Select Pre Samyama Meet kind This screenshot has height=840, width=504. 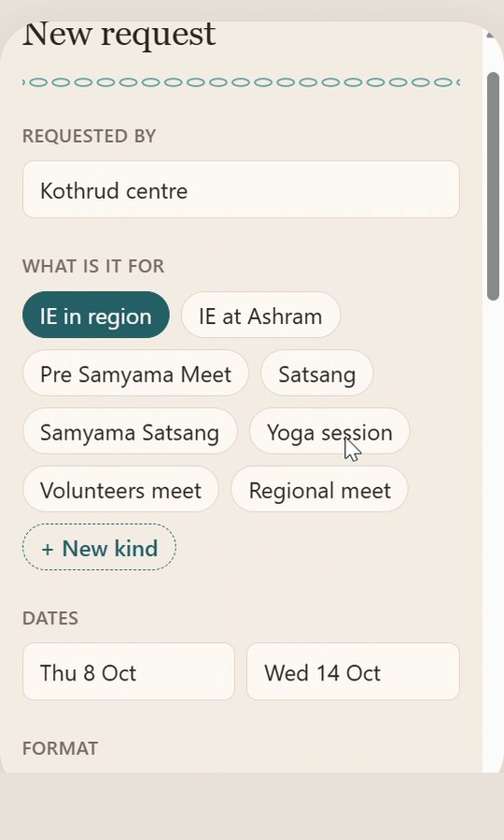135,372
